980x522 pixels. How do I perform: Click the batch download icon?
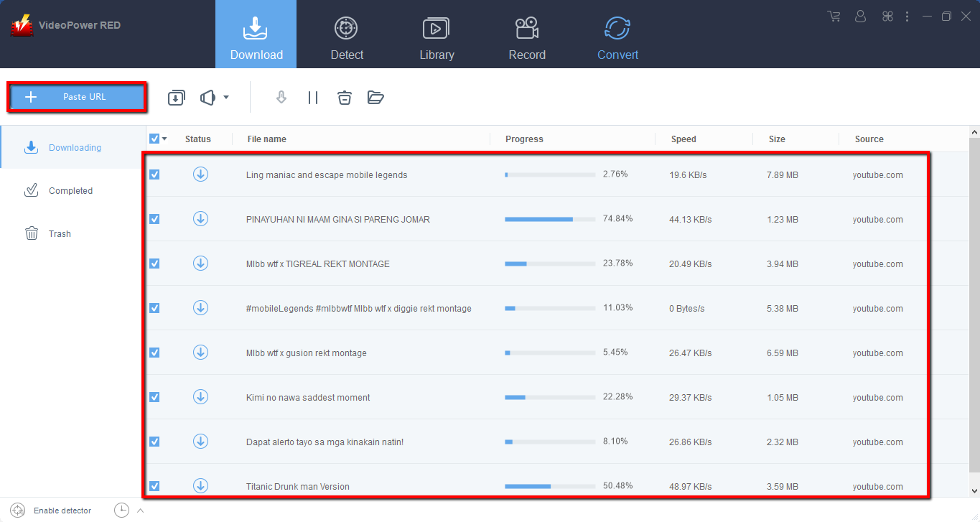pyautogui.click(x=177, y=98)
